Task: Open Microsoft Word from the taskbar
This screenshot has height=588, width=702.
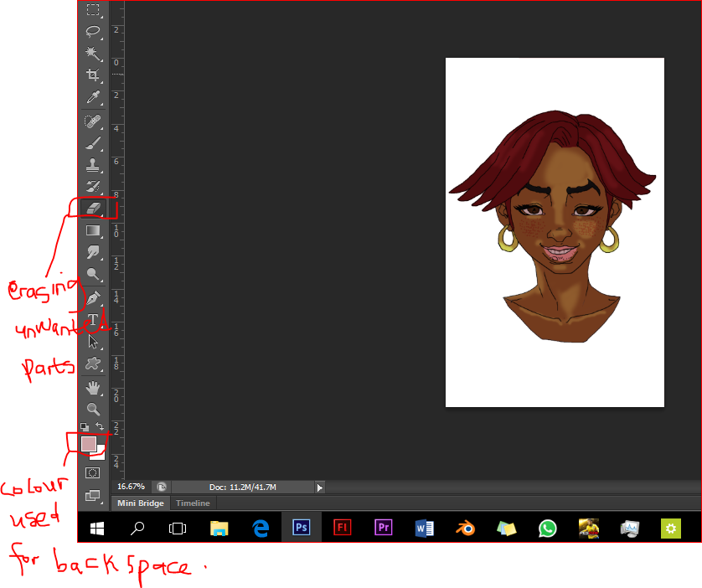Action: pyautogui.click(x=425, y=529)
